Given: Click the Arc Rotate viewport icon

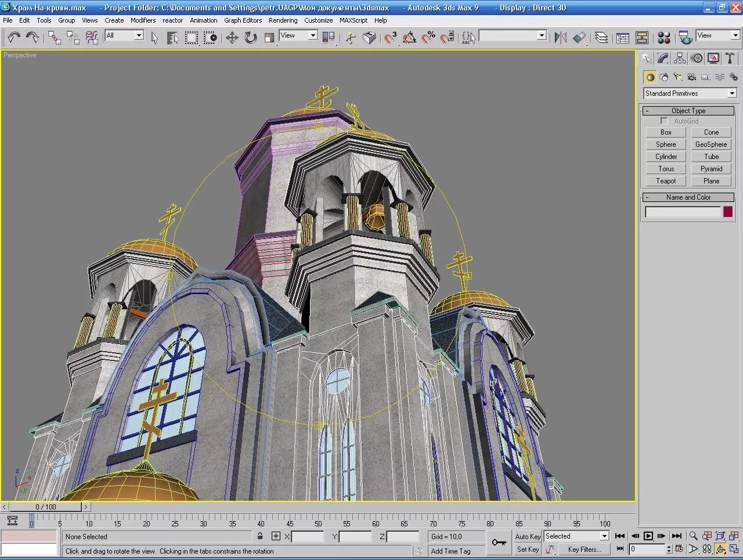Looking at the screenshot, I should click(x=720, y=549).
